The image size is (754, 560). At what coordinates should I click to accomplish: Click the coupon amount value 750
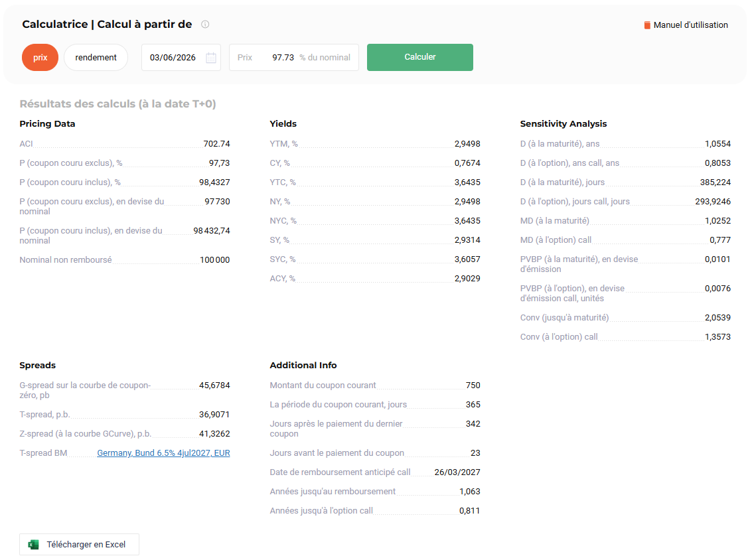(x=473, y=385)
